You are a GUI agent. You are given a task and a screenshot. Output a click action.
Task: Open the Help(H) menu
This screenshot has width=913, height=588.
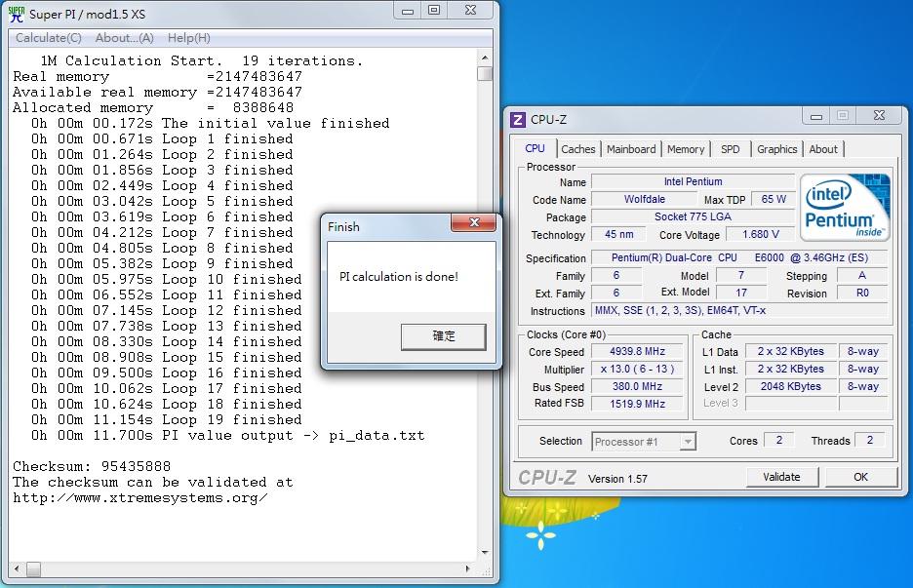[x=188, y=38]
